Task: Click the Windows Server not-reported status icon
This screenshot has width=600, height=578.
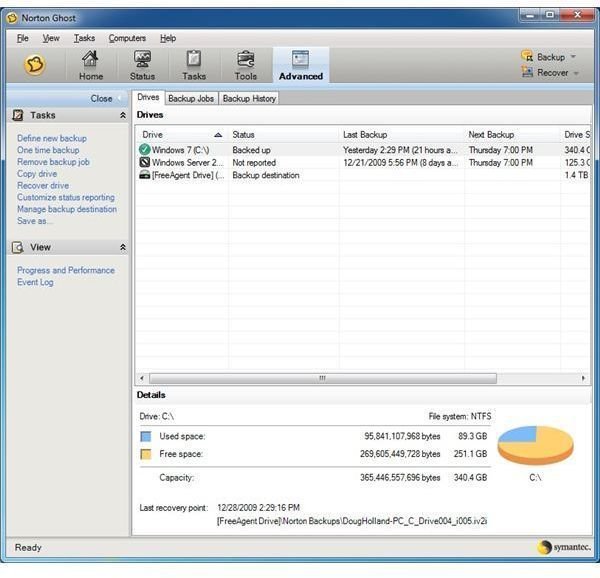Action: (144, 162)
